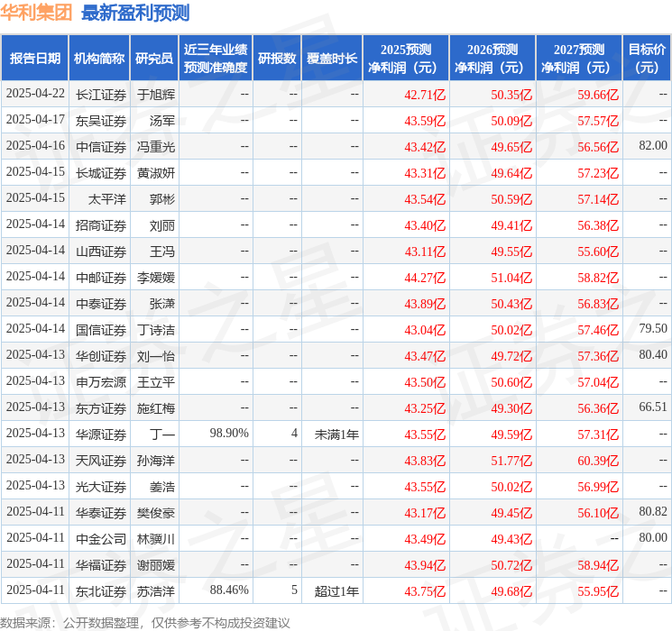This screenshot has height=631, width=672.
Task: Select 中信证券 institution cell
Action: tap(101, 147)
